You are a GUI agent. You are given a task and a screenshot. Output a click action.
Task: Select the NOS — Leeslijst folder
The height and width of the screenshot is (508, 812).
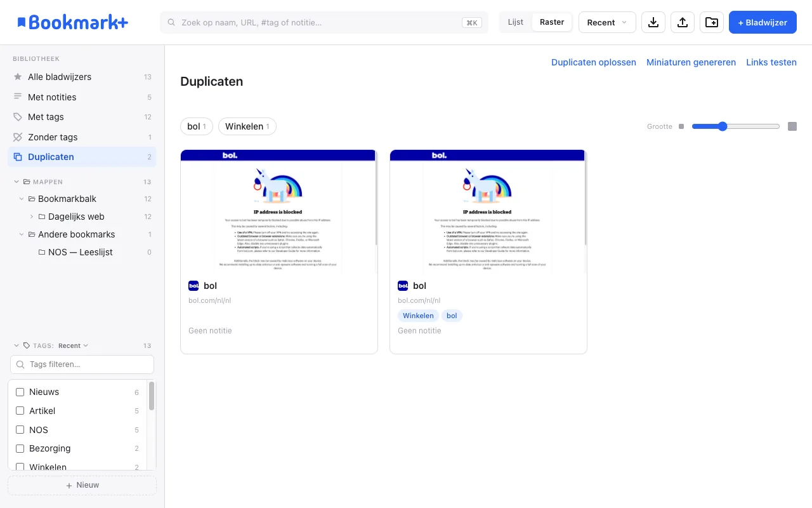(x=82, y=252)
